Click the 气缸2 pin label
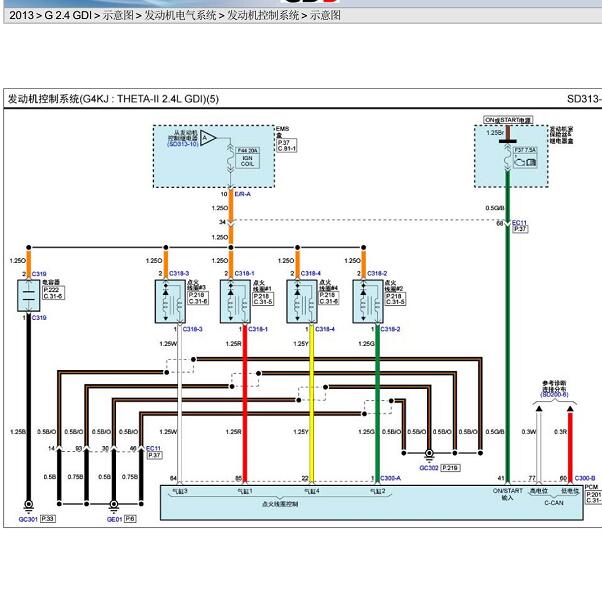This screenshot has width=602, height=595. point(377,491)
